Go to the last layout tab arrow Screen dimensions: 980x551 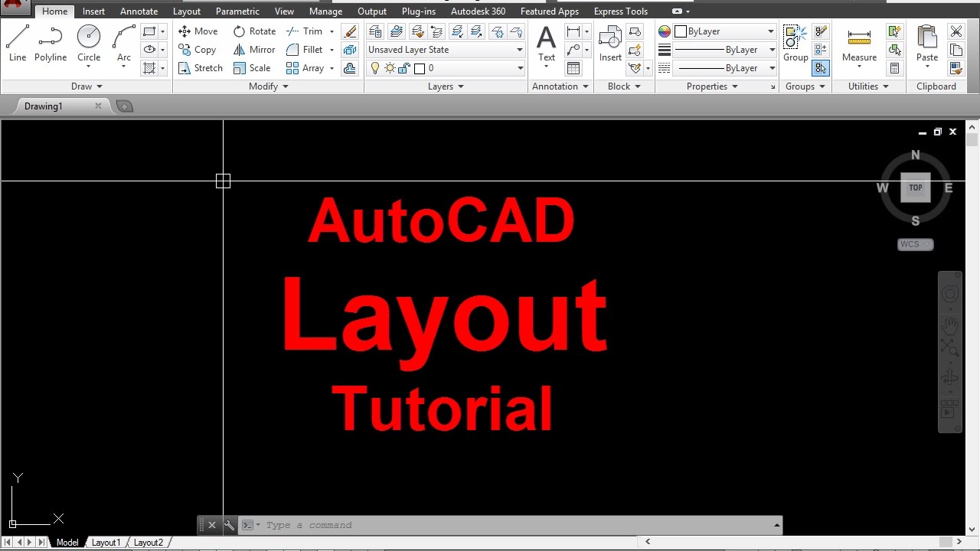41,542
